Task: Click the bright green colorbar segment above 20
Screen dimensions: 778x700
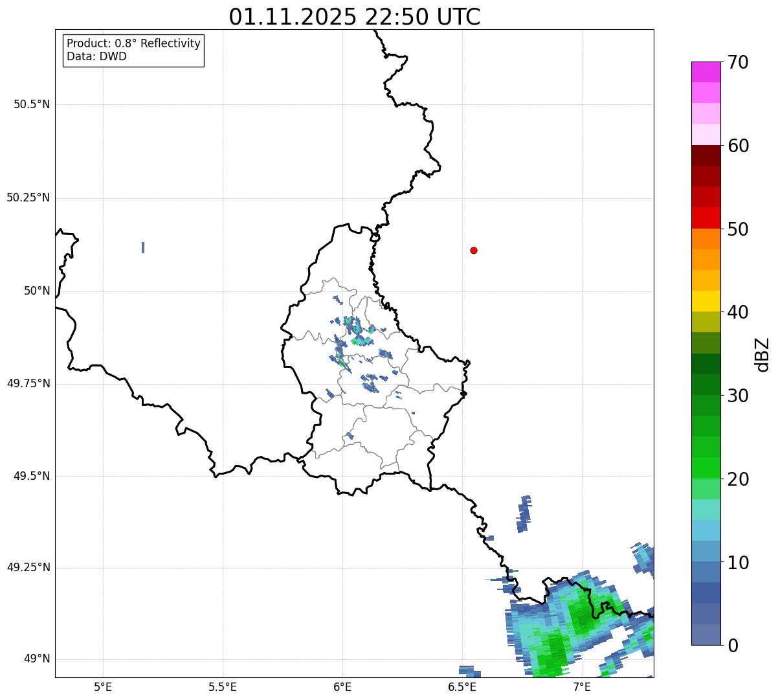Action: coord(706,468)
